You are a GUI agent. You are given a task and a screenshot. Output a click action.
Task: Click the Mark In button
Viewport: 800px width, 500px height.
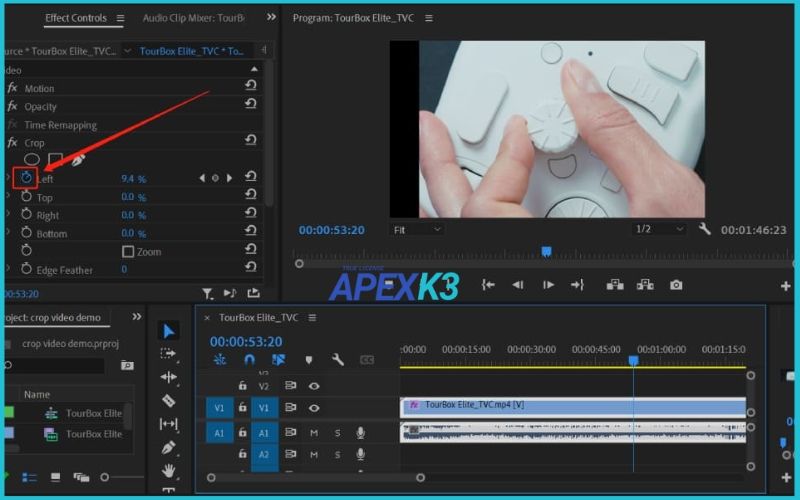[488, 285]
